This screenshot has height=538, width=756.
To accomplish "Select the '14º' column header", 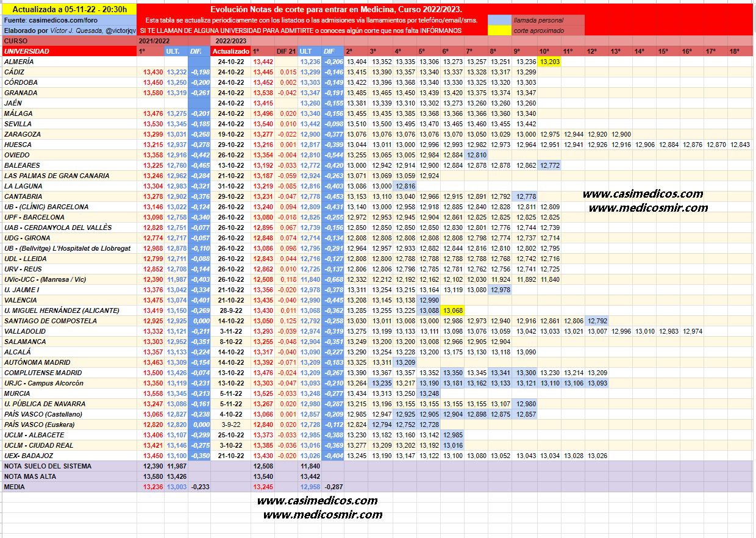I will tap(644, 51).
